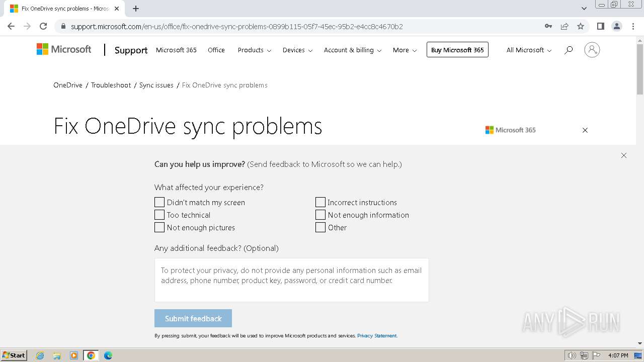Screen dimensions: 644x362
Task: Click the address bar URL
Action: 237,26
